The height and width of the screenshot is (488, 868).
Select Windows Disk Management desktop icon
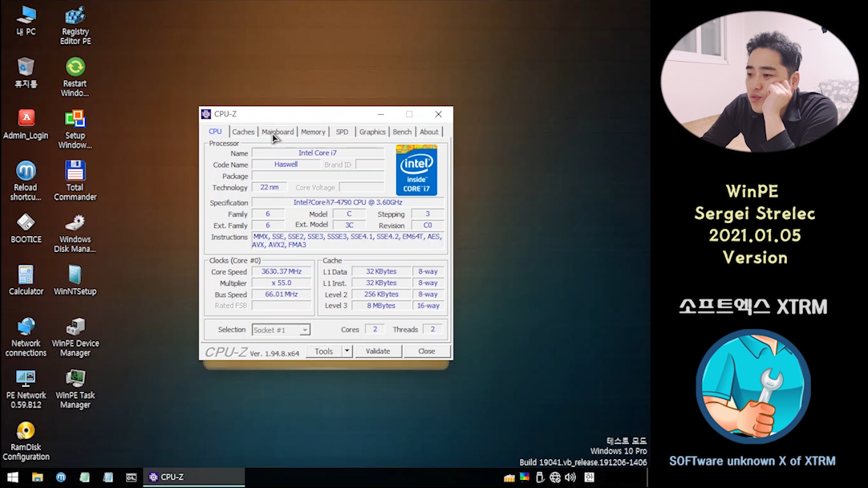[75, 233]
